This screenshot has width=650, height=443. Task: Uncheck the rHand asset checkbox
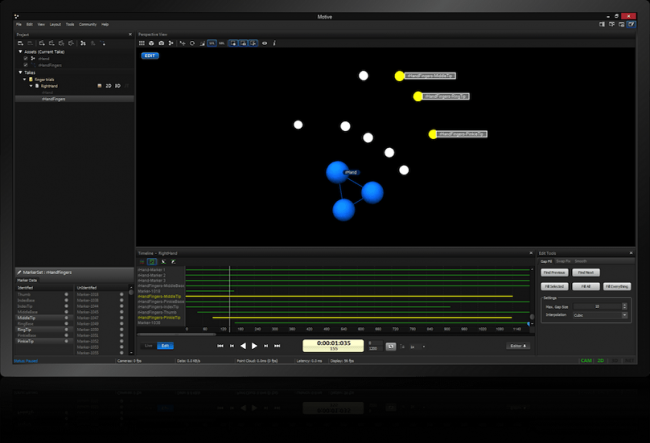pyautogui.click(x=26, y=58)
